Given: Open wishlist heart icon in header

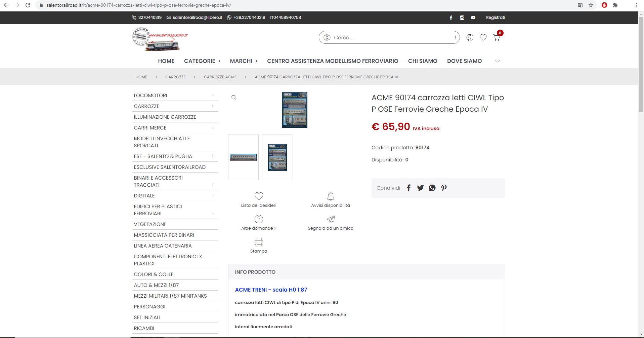Looking at the screenshot, I should [x=483, y=37].
